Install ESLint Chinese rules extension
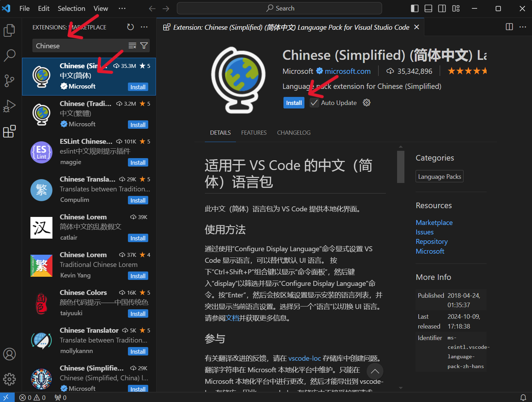 click(x=138, y=162)
